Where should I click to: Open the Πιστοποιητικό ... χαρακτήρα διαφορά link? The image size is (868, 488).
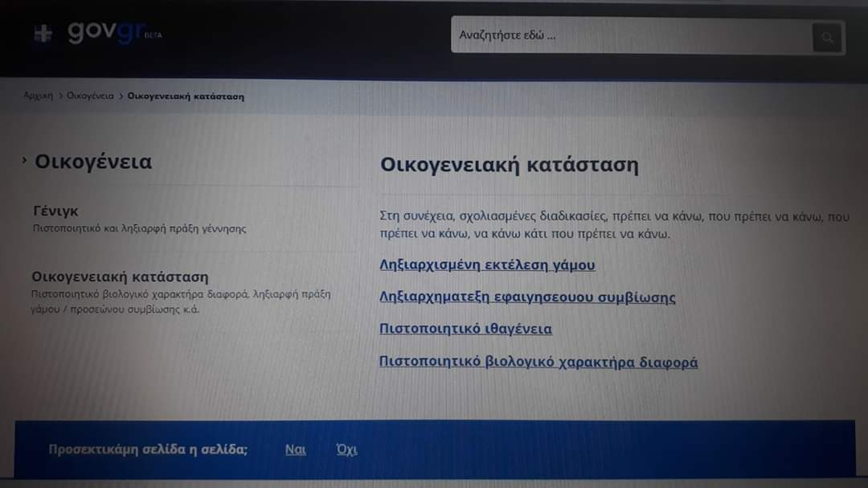point(538,362)
